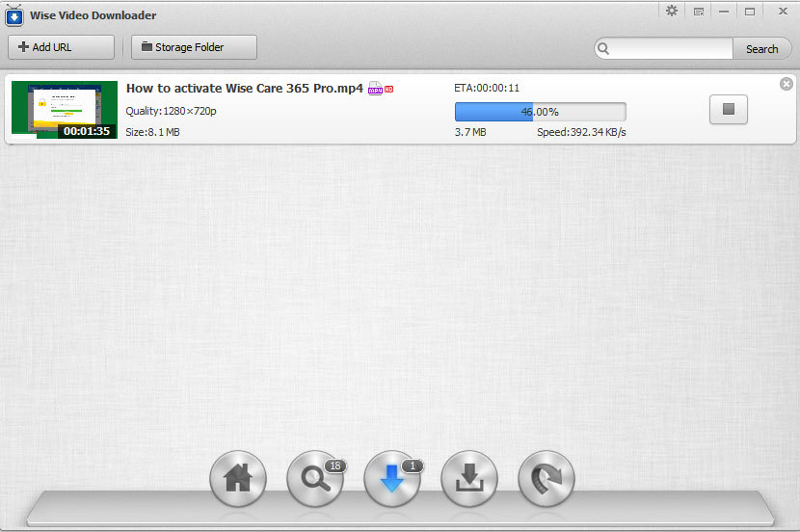Screen dimensions: 800x532
Task: Click the Wise Video Downloader app logo
Action: (14, 15)
